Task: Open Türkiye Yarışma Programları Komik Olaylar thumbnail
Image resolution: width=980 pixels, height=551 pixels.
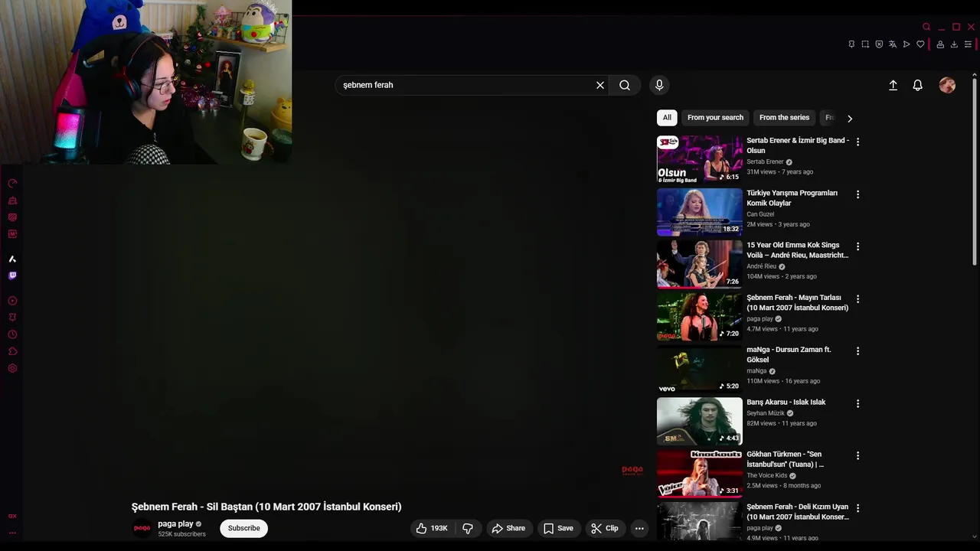Action: [700, 212]
